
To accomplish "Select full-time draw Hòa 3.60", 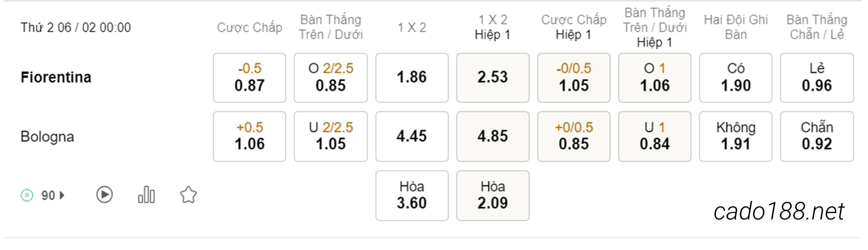I will click(412, 195).
